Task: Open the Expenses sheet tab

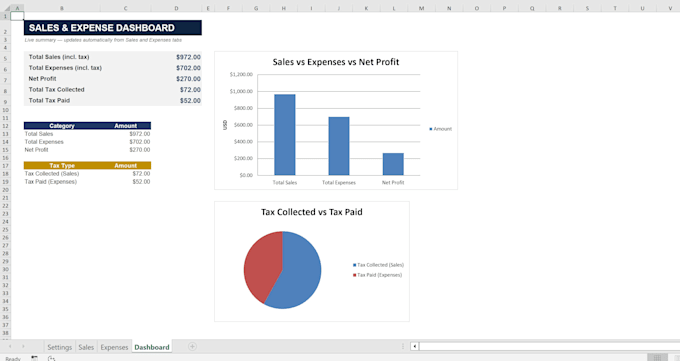Action: click(x=114, y=347)
